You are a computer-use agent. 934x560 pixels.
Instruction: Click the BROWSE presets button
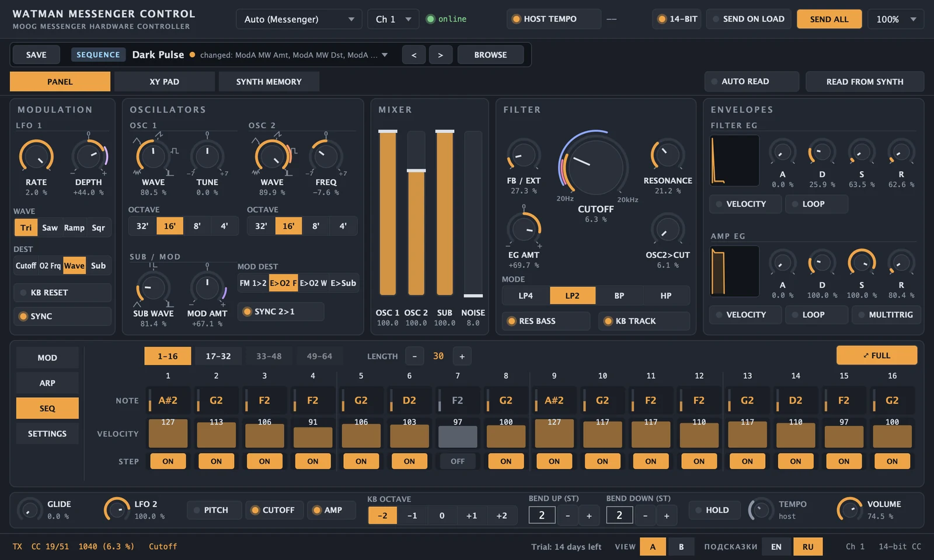point(490,55)
